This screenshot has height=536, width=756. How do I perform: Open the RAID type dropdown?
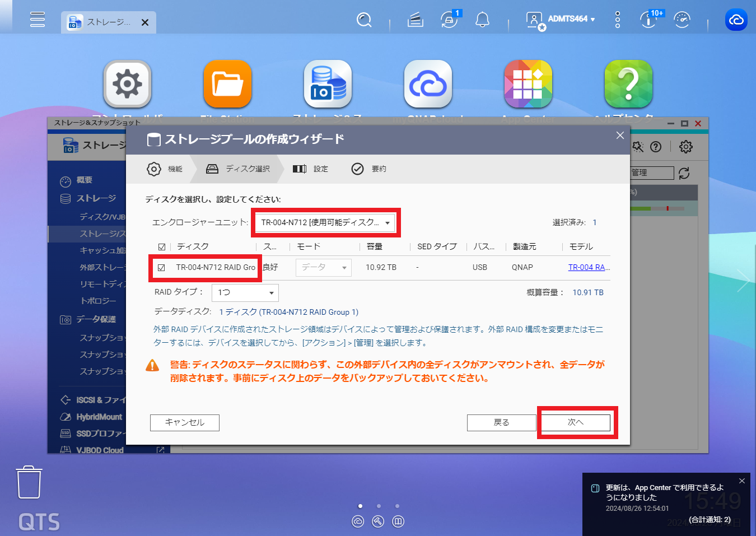click(245, 292)
